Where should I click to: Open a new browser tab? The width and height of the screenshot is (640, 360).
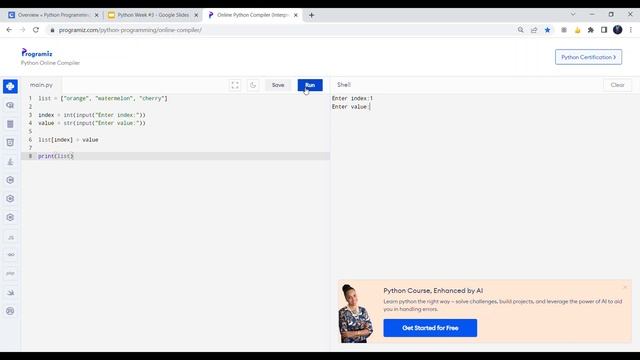(311, 15)
